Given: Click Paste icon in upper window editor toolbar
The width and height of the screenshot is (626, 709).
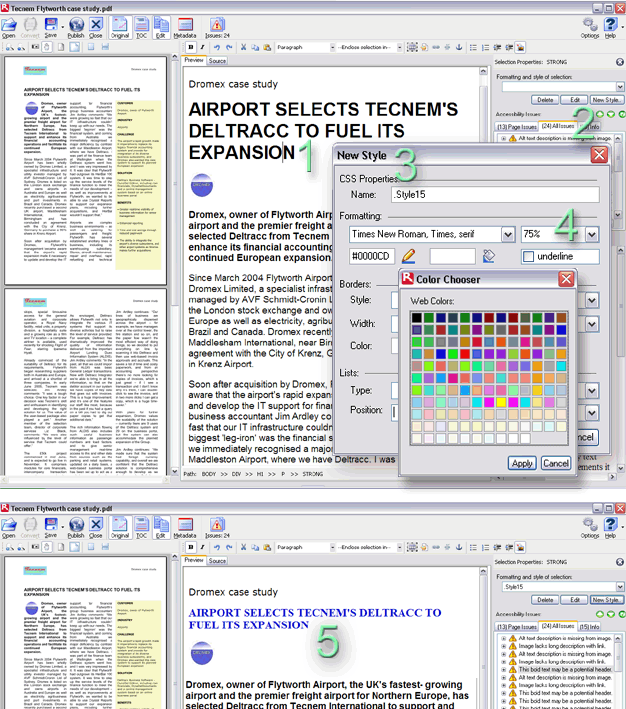Looking at the screenshot, I should 267,47.
